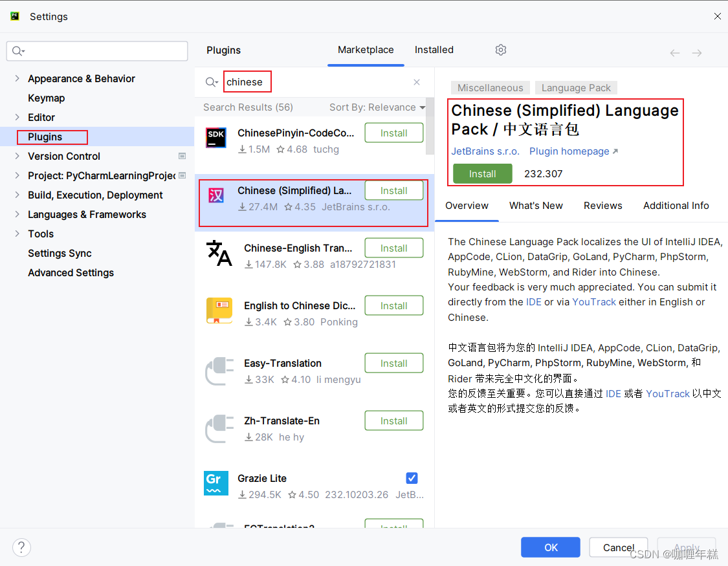Expand the Project: PyCharmLearningProject section
Viewport: 728px width, 566px height.
(x=17, y=175)
